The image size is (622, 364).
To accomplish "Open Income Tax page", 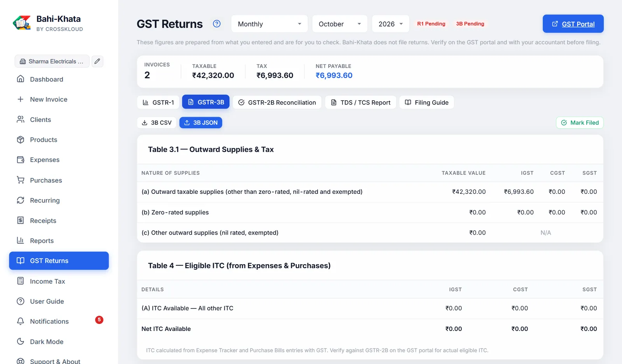I will pyautogui.click(x=59, y=281).
